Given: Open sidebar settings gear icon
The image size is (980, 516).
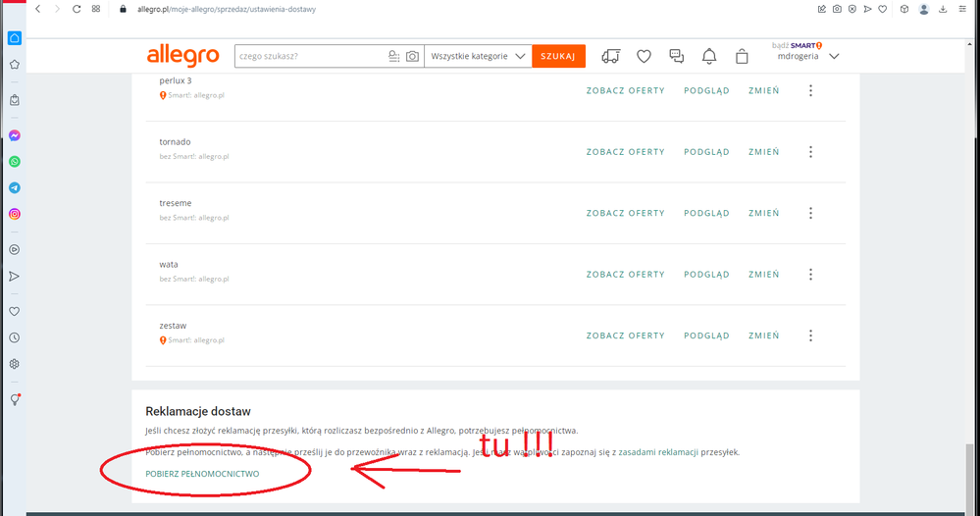Looking at the screenshot, I should tap(15, 364).
